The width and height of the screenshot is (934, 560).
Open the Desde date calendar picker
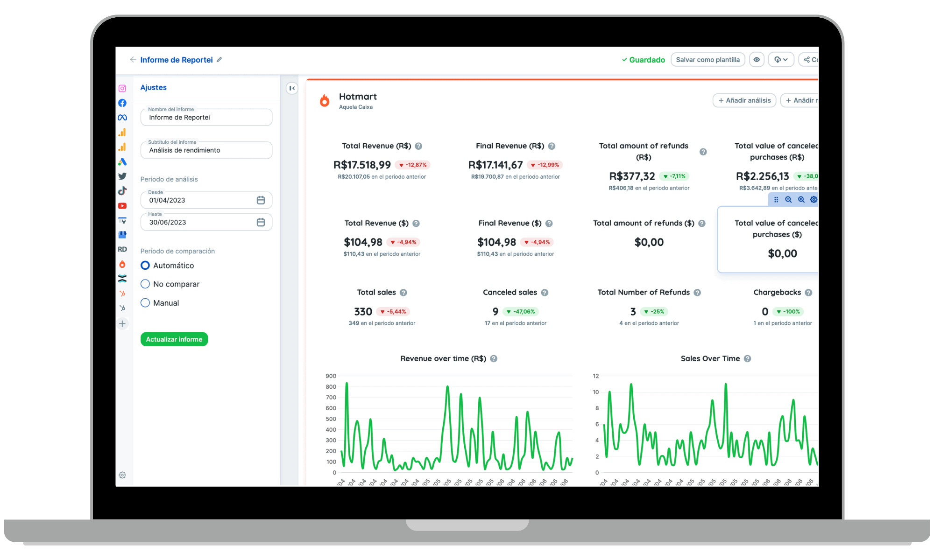[x=261, y=200]
